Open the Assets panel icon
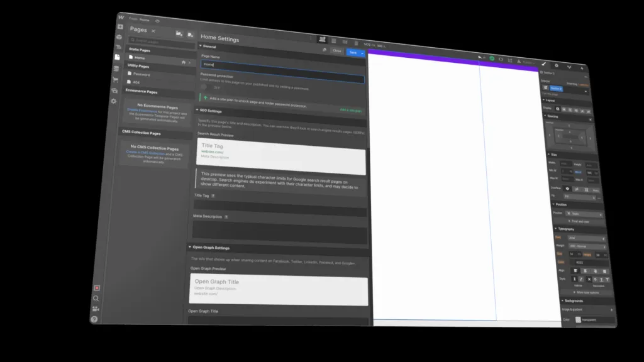Image resolution: width=644 pixels, height=362 pixels. pos(114,90)
